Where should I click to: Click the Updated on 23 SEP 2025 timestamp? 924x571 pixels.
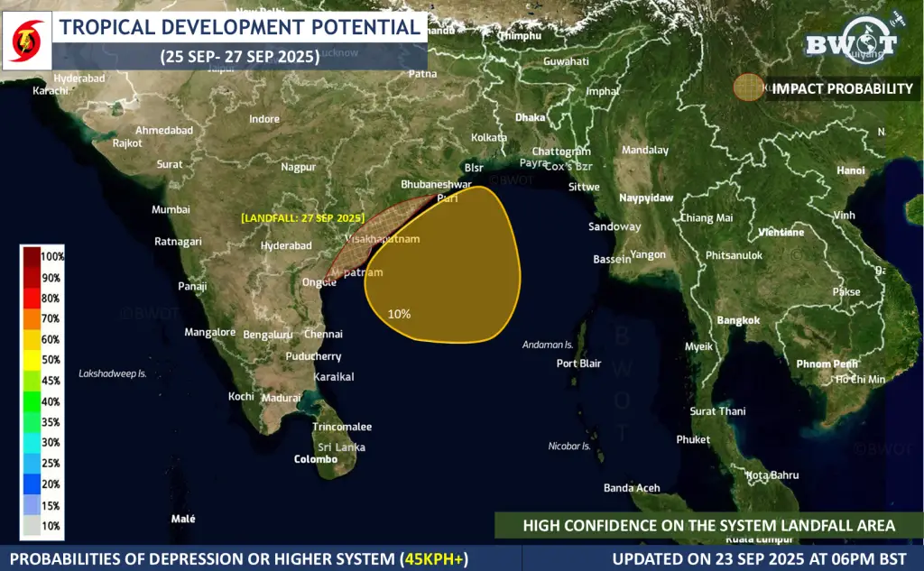tap(759, 558)
